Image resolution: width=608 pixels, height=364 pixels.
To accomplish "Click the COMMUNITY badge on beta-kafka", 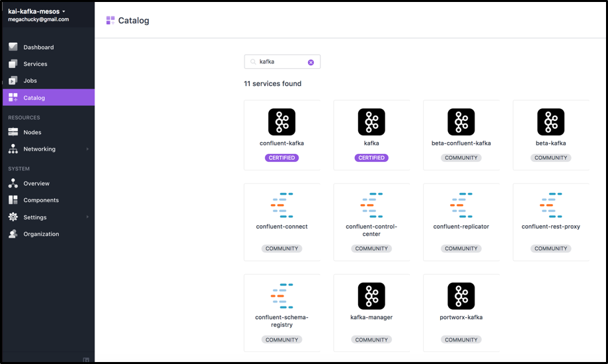I will click(551, 158).
